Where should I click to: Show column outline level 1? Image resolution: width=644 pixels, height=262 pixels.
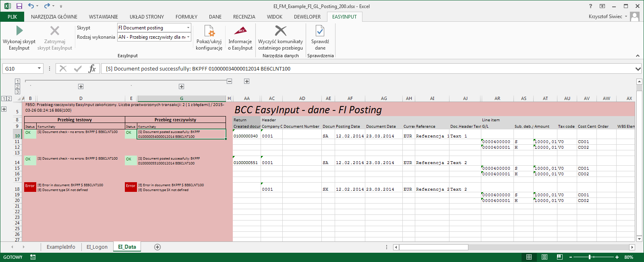(x=17, y=81)
